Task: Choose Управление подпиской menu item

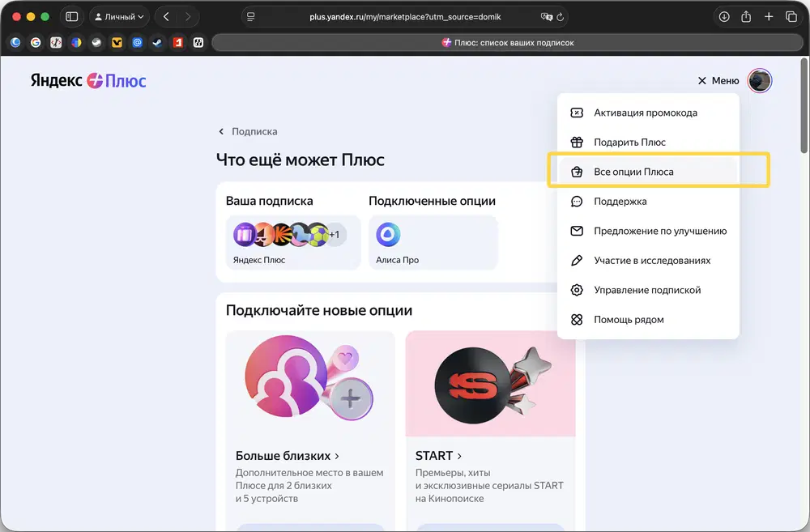Action: click(x=648, y=290)
